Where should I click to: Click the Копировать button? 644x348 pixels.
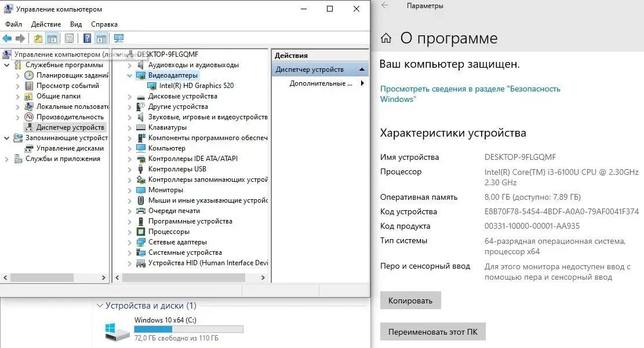410,301
